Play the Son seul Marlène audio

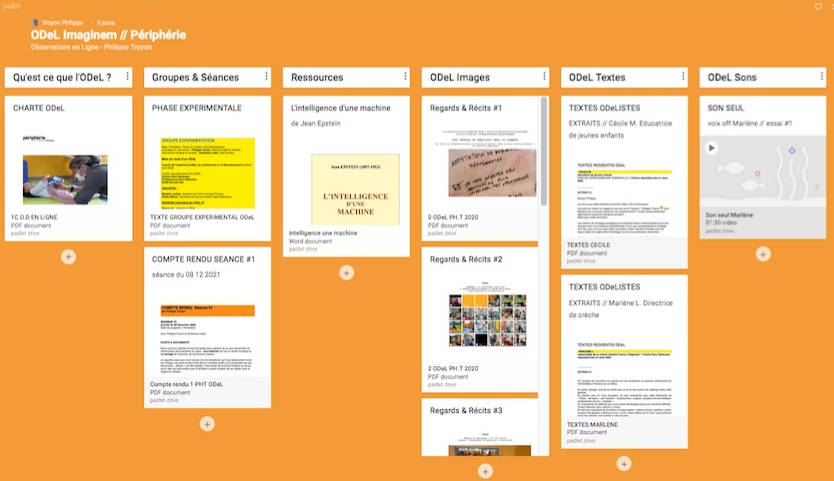[712, 148]
